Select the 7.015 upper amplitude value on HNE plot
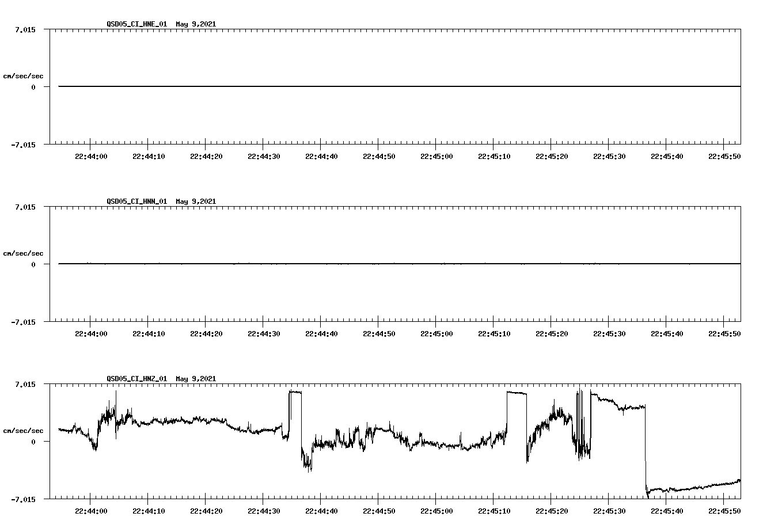Screen dimensions: 782x532 [26, 29]
